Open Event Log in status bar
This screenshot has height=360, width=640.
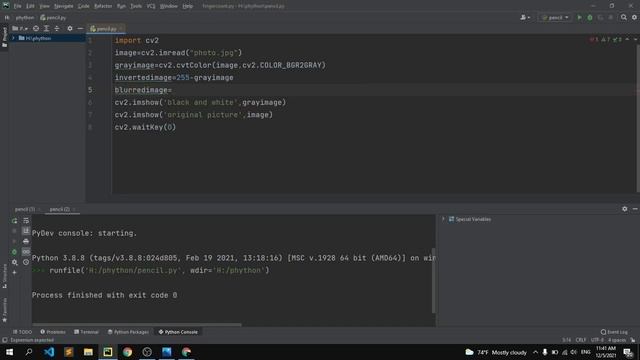(x=614, y=332)
